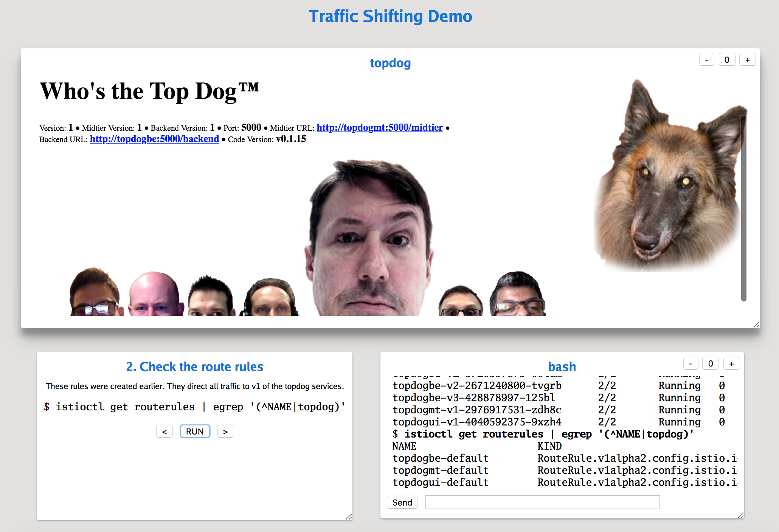This screenshot has height=532, width=779.
Task: Click the plus button in bash panel
Action: (731, 364)
